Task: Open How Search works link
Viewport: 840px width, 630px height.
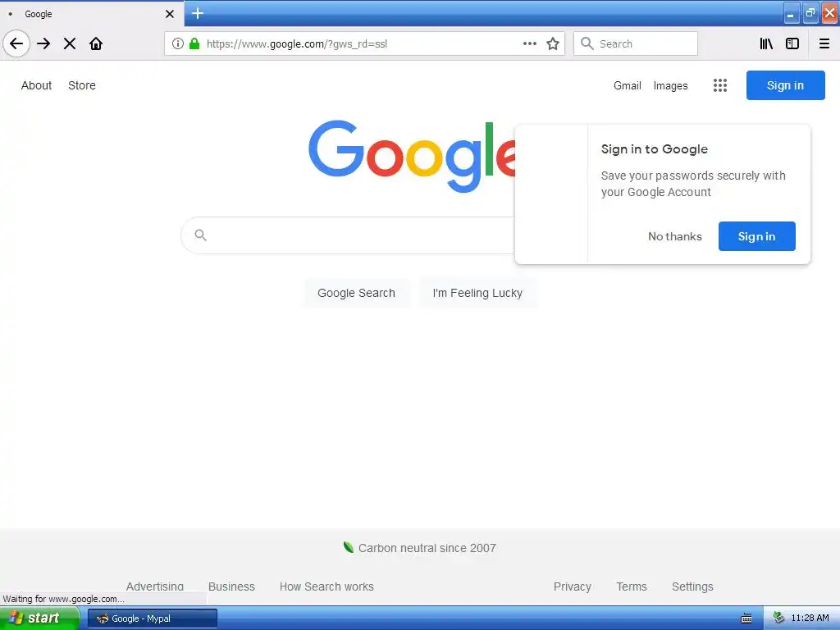Action: [326, 587]
